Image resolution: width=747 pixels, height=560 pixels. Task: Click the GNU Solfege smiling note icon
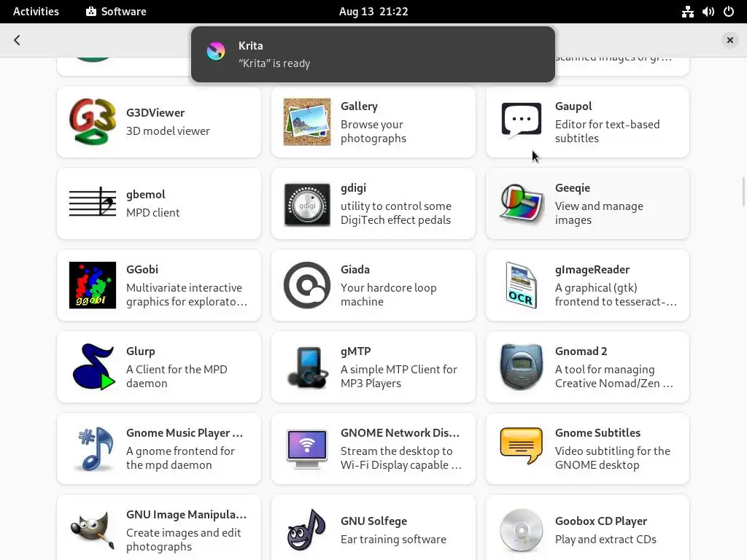pyautogui.click(x=306, y=529)
